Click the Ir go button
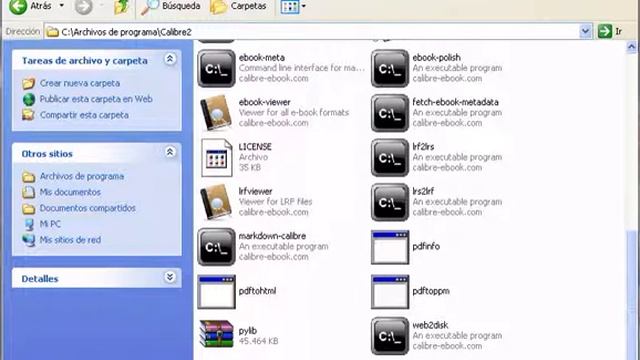This screenshot has height=360, width=640. pos(611,31)
